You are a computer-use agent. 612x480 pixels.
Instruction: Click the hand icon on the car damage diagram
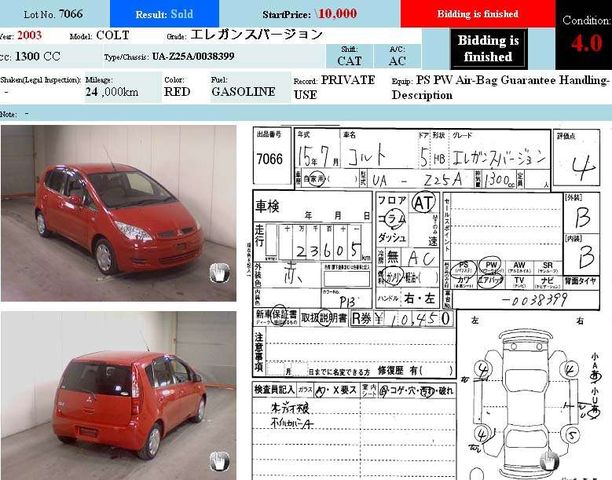[x=548, y=460]
